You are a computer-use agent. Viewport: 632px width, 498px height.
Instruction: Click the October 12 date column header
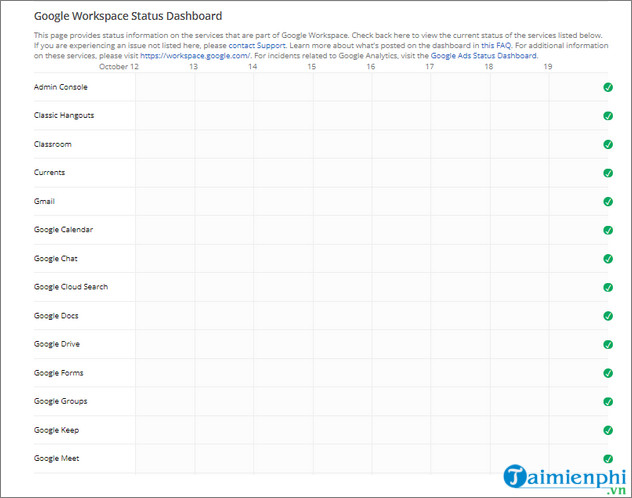118,66
